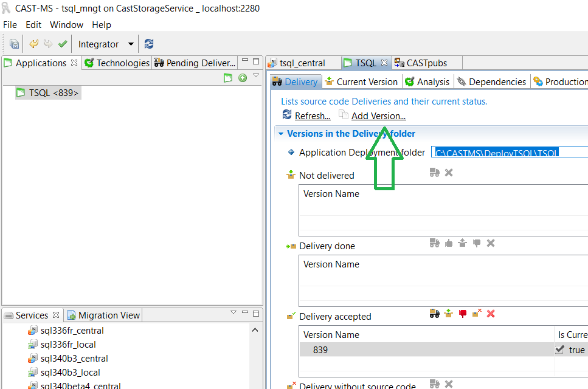Click the red X icon for Delivery accepted
This screenshot has width=588, height=389.
click(491, 314)
